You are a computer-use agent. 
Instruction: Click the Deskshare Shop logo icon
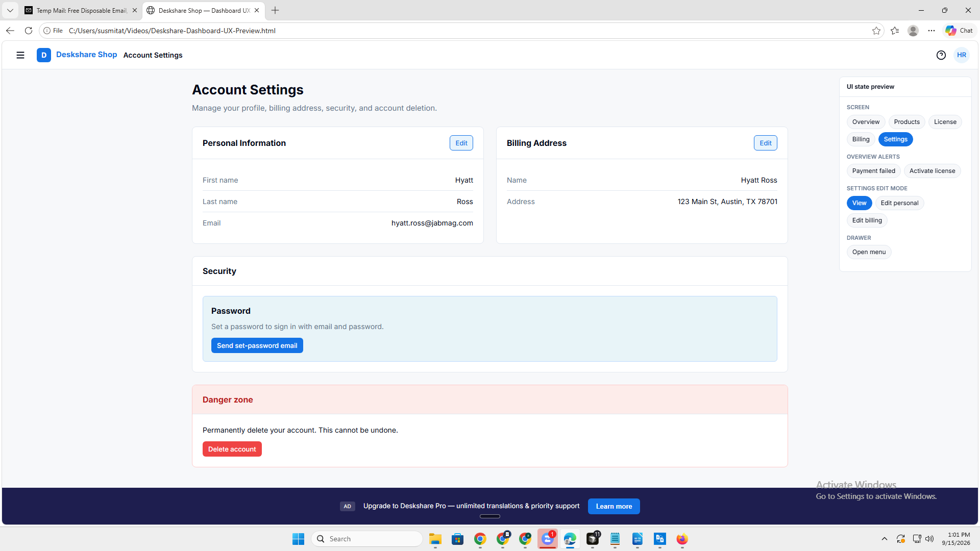pyautogui.click(x=44, y=55)
